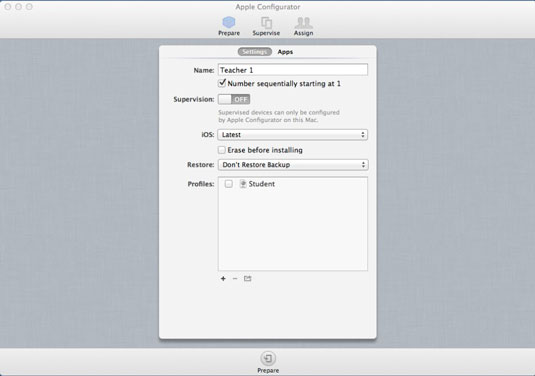
Task: Close the Apple Configurator window
Action: coord(8,7)
